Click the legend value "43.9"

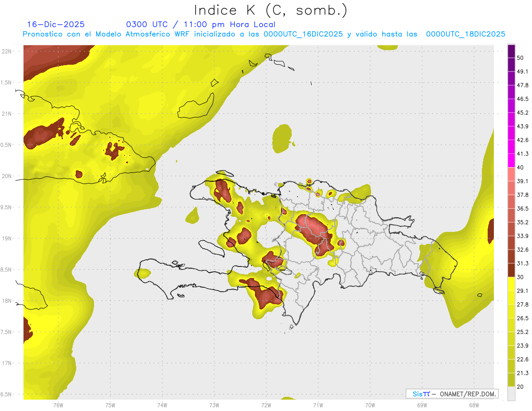pos(523,126)
